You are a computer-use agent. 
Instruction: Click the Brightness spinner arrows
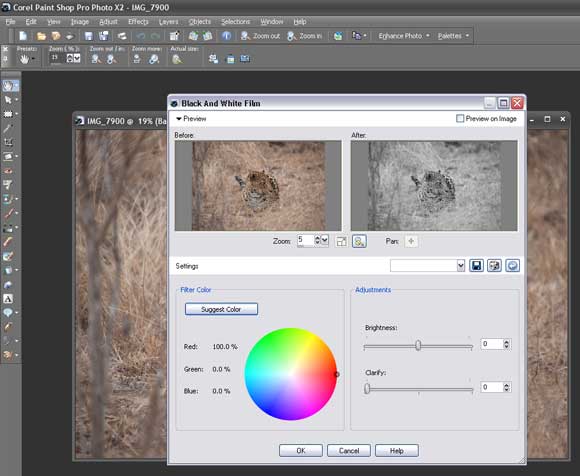(x=507, y=344)
